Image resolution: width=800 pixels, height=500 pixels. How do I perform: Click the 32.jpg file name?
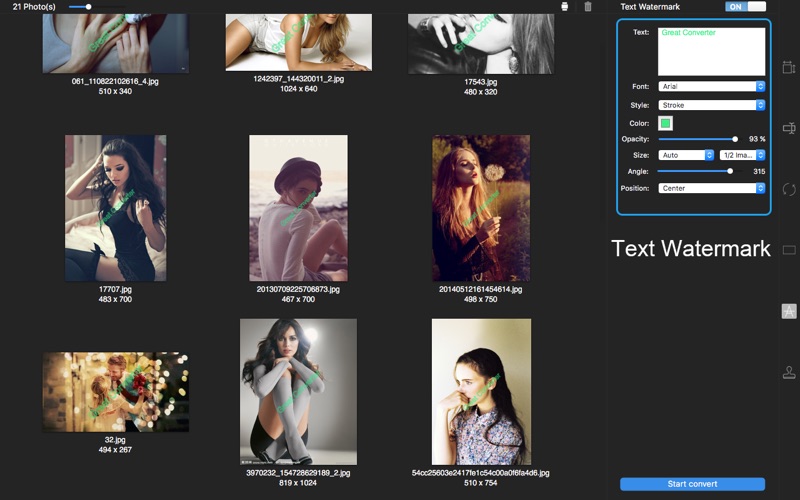pyautogui.click(x=115, y=440)
